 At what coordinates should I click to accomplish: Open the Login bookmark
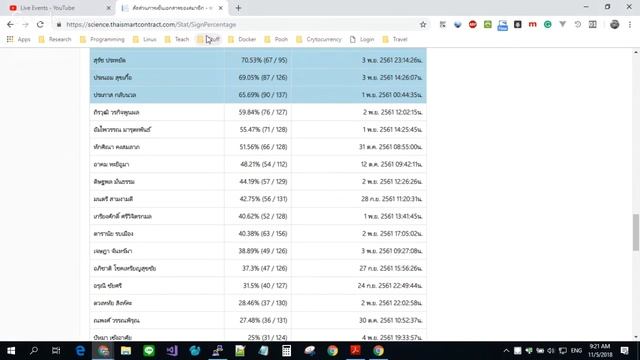pos(362,39)
